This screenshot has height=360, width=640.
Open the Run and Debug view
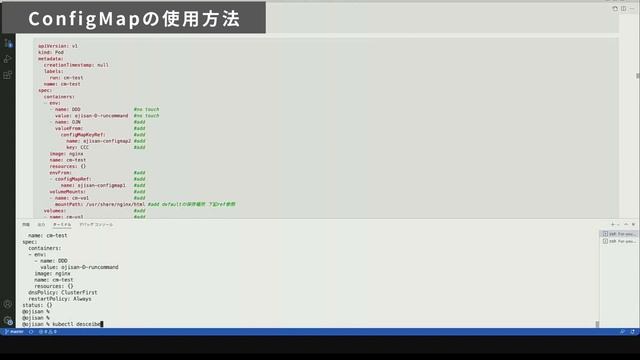[x=8, y=59]
